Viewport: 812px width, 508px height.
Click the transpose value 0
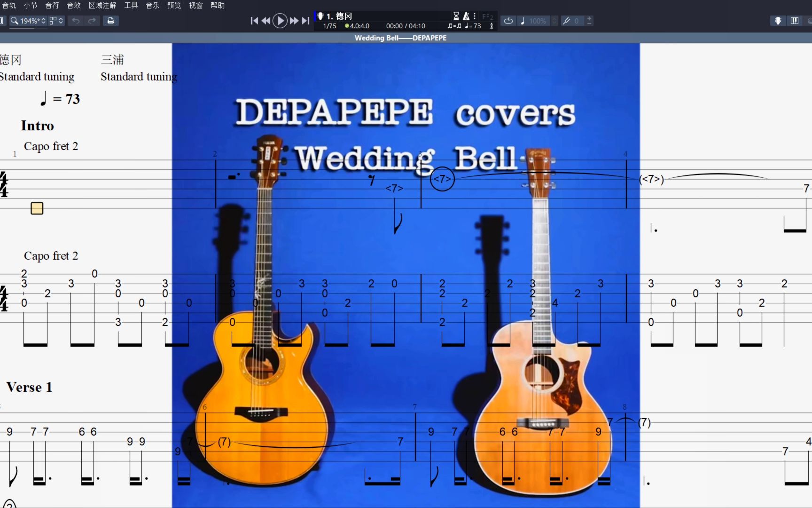[577, 21]
